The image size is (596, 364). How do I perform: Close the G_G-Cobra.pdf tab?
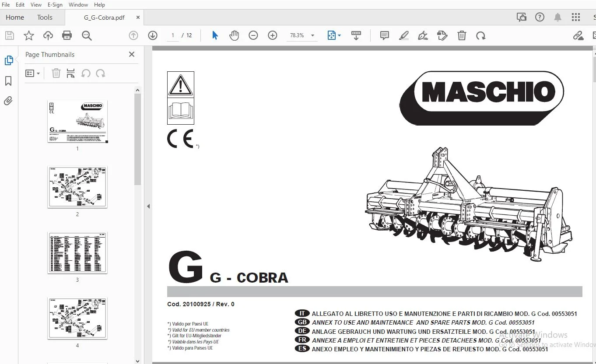click(x=138, y=17)
